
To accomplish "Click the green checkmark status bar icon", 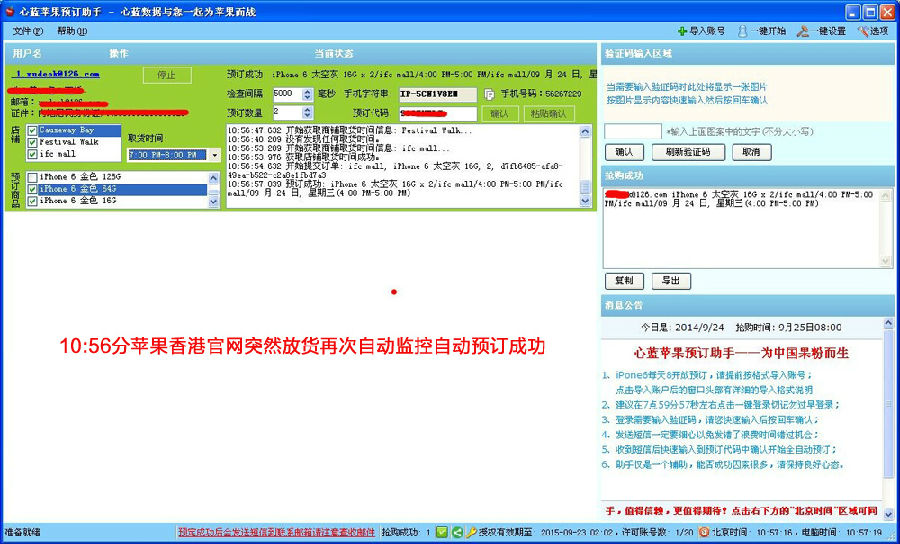I will coord(441,532).
